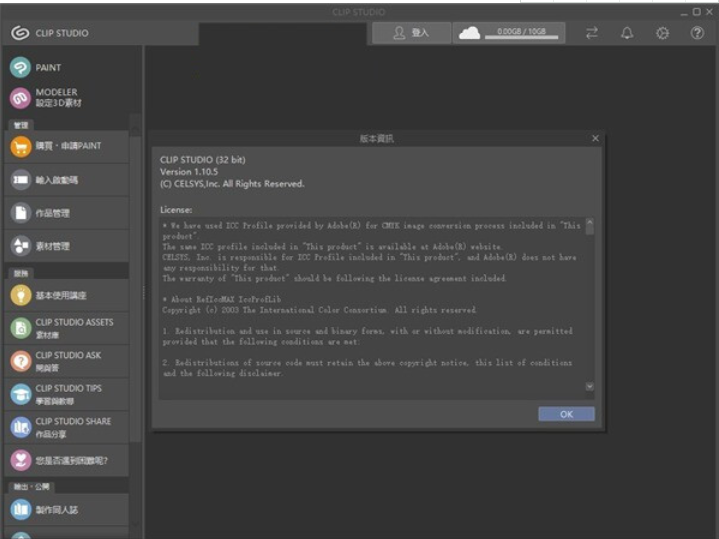This screenshot has width=719, height=539.
Task: Open CLIP STUDIO SHARE icon
Action: (20, 427)
